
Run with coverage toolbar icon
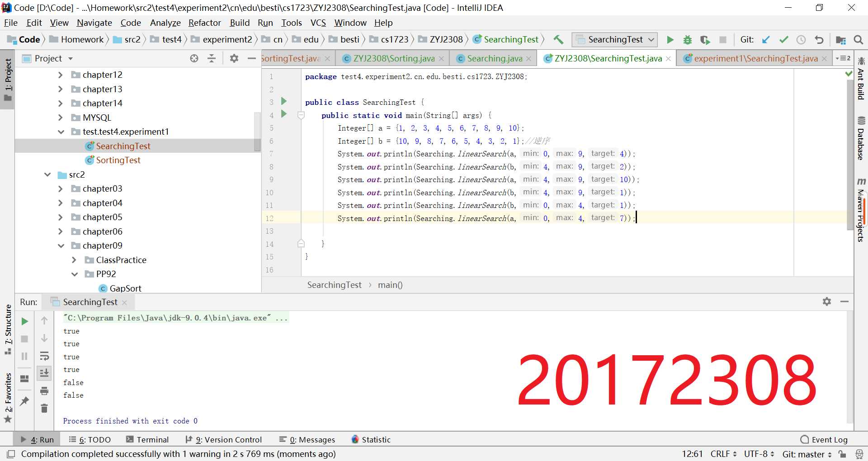pos(705,40)
